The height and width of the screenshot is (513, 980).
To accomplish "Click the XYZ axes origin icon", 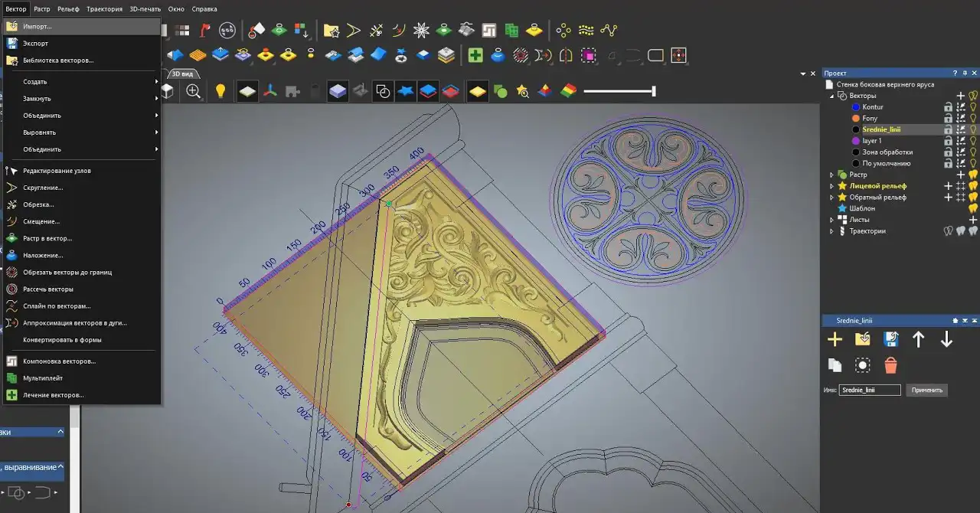I will 269,91.
